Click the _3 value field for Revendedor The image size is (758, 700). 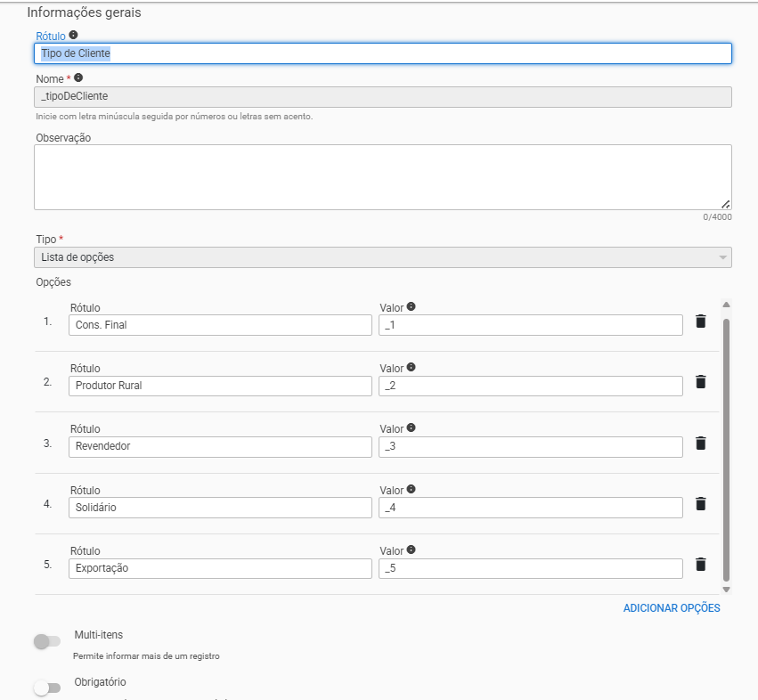(530, 446)
